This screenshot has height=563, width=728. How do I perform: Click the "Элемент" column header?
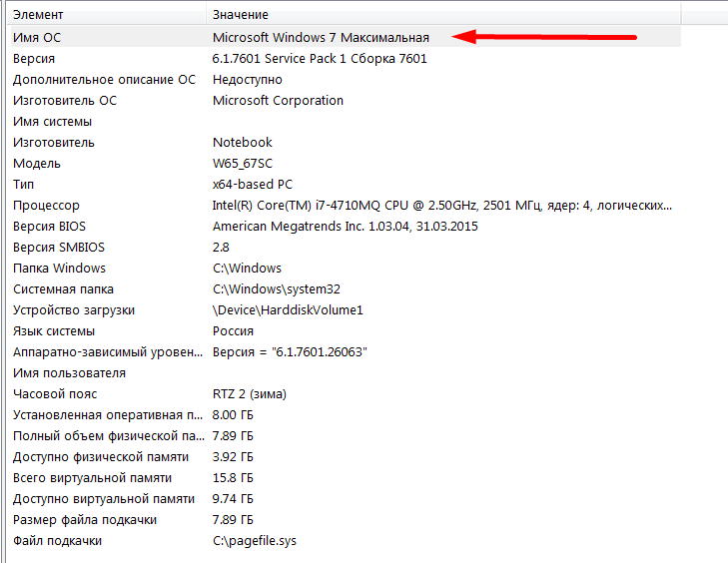40,16
